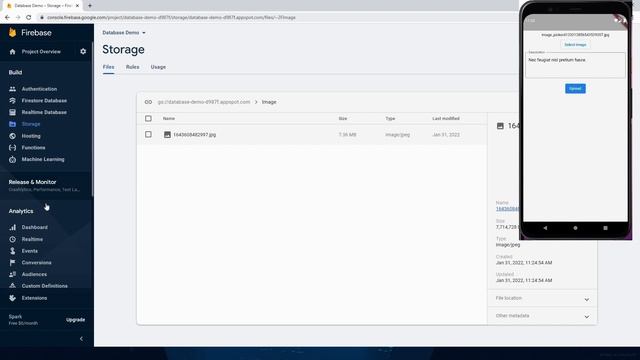
Task: Open Authentication in the sidebar
Action: click(x=40, y=89)
